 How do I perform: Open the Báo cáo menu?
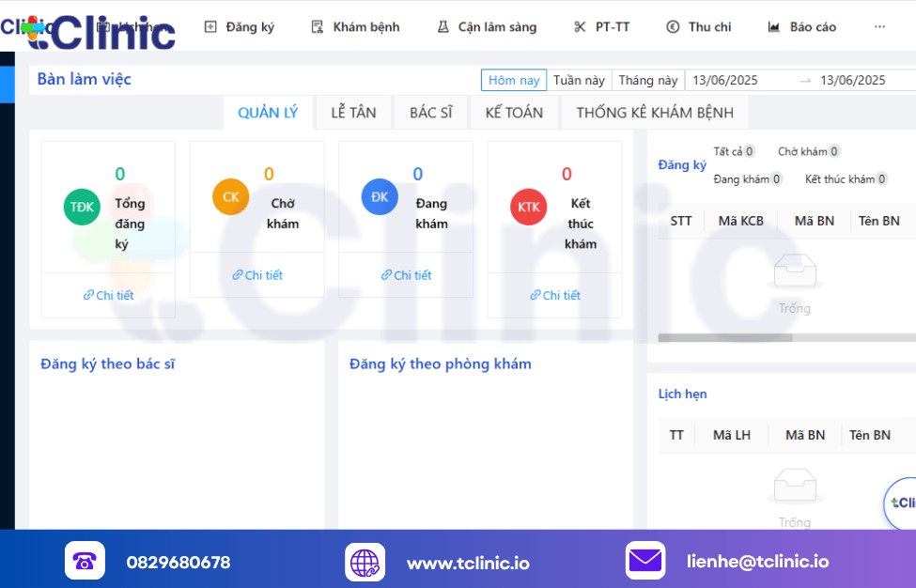[x=801, y=27]
